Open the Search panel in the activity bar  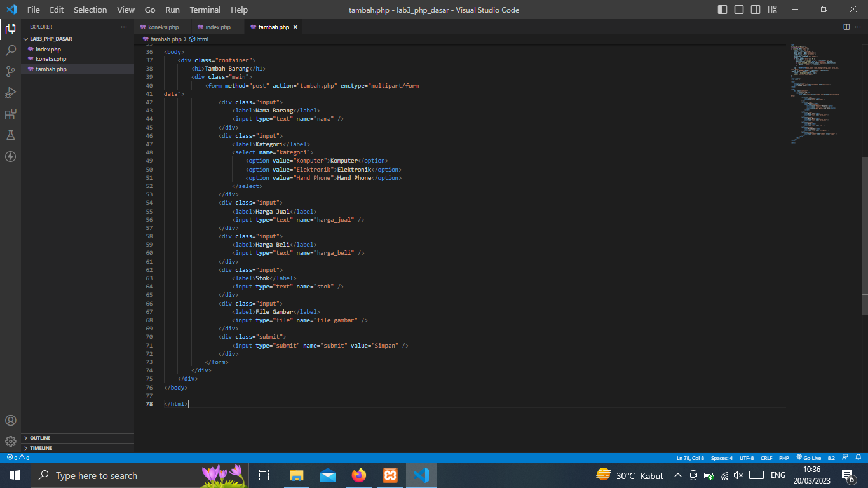[x=10, y=50]
